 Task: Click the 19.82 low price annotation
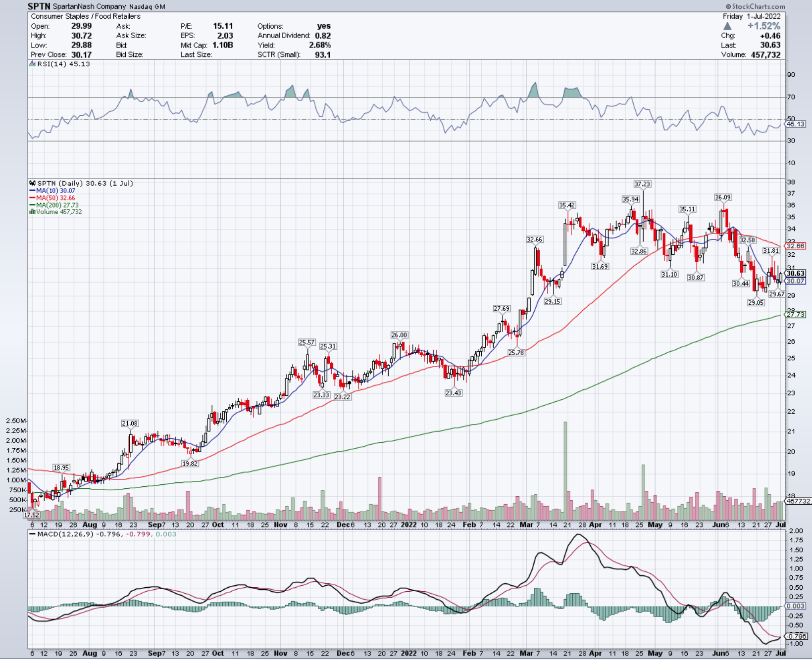(190, 464)
